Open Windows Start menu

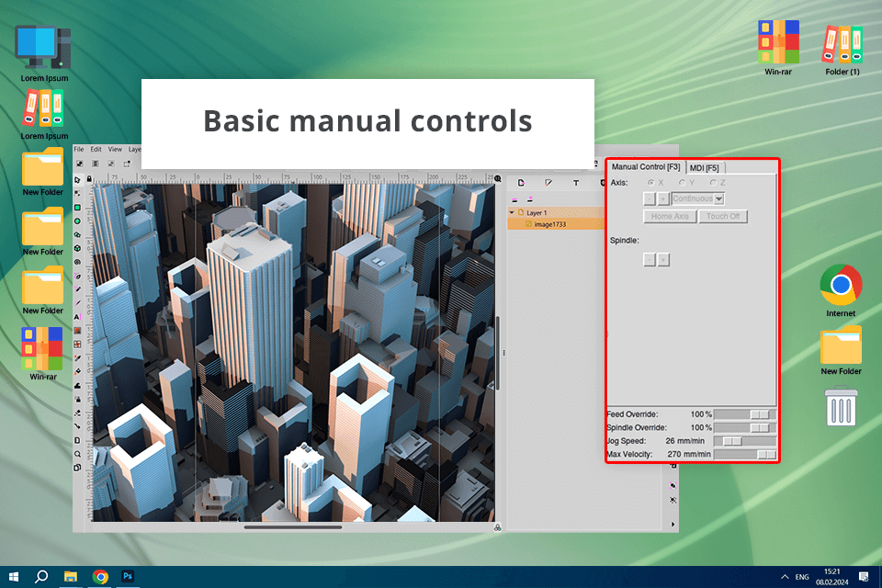[x=14, y=577]
